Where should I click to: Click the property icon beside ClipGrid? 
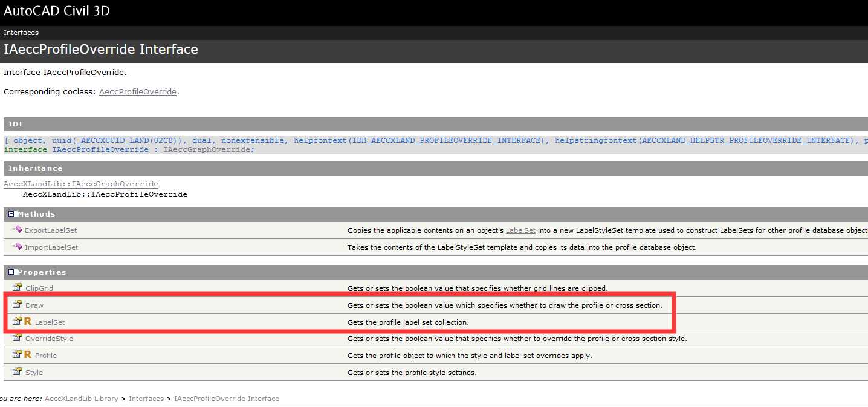[x=18, y=288]
